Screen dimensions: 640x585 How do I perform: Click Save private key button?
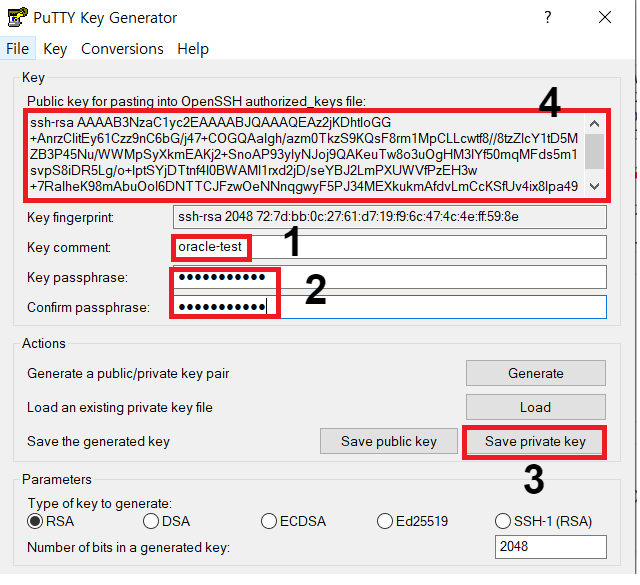coord(535,441)
